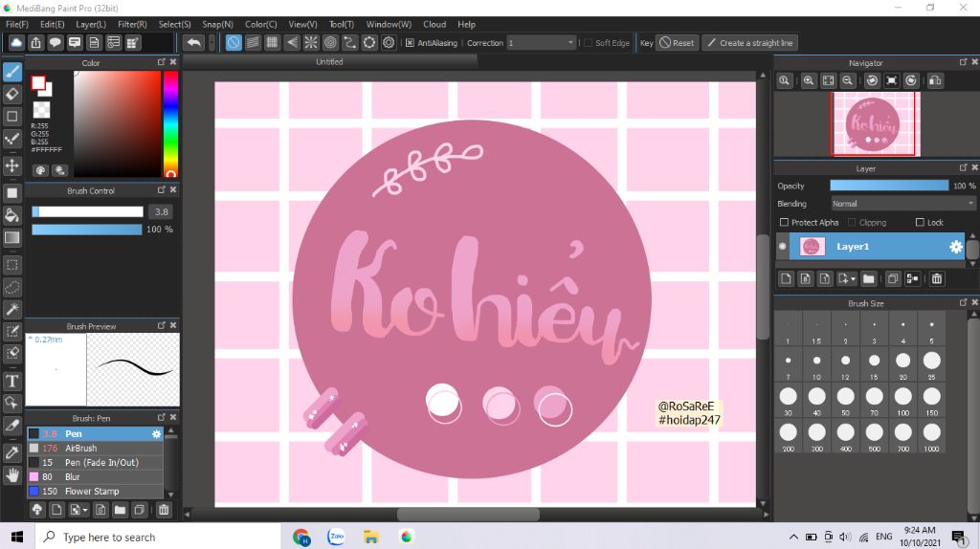Select the Eyedropper tool
Image resolution: width=980 pixels, height=549 pixels.
click(11, 452)
